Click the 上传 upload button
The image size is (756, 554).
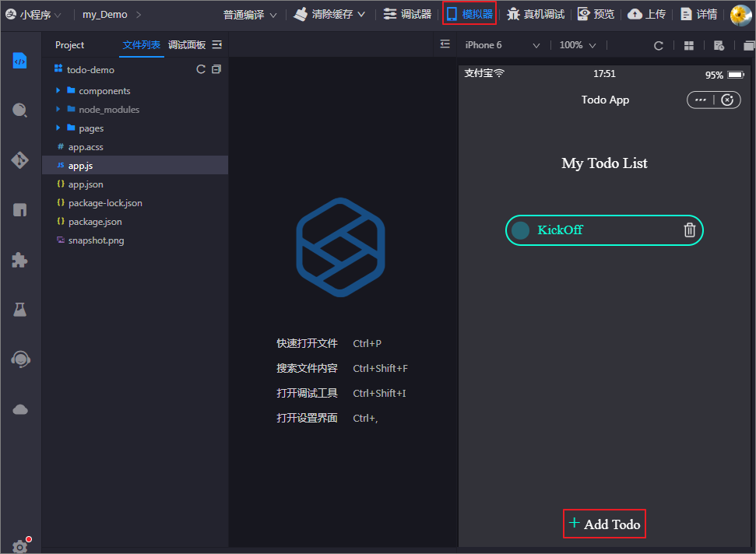(x=646, y=15)
